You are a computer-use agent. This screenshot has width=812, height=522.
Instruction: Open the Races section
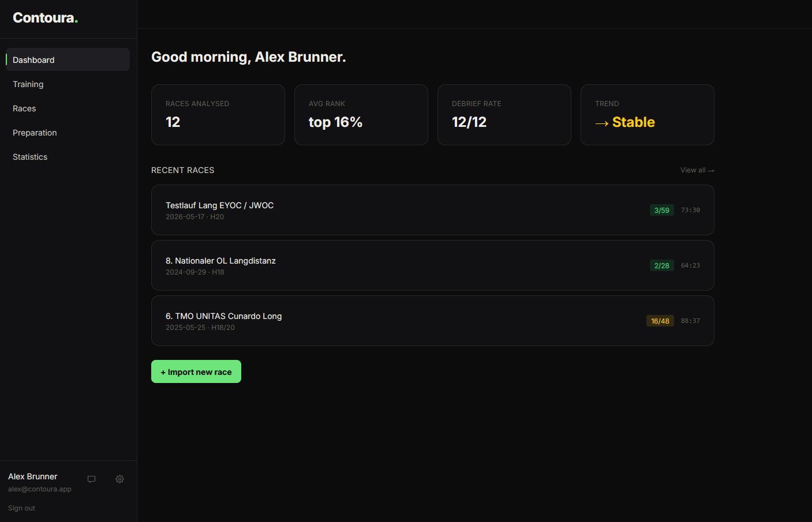[x=68, y=108]
